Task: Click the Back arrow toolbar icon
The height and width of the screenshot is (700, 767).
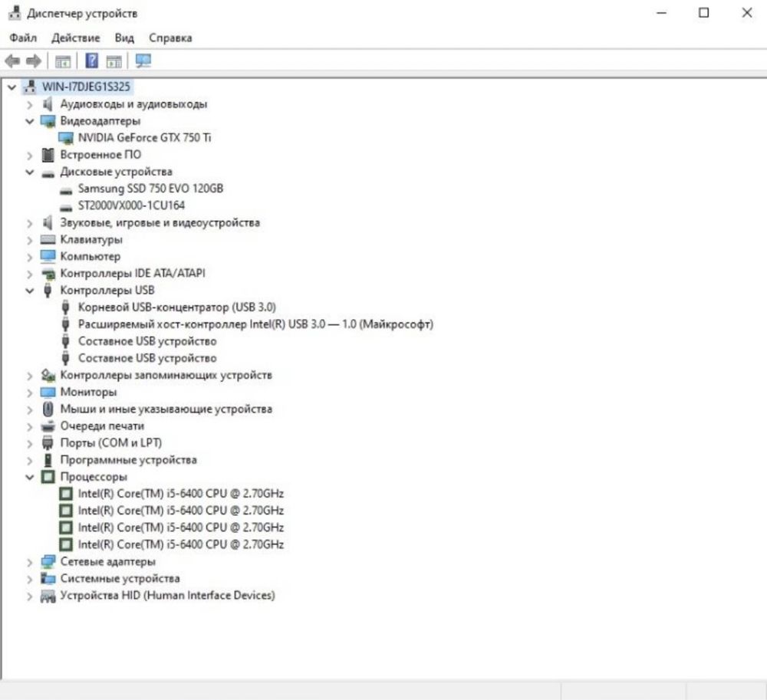Action: [x=12, y=61]
